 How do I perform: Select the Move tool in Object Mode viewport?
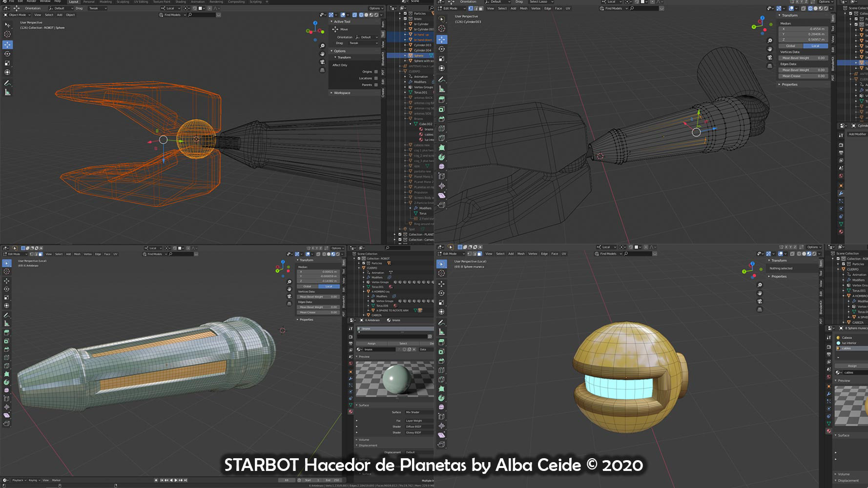pos(7,44)
